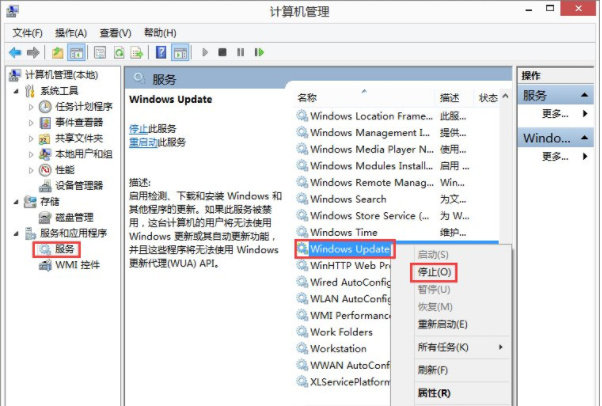This screenshot has width=602, height=406.
Task: Click the Pause Service toolbar icon
Action: tap(240, 52)
